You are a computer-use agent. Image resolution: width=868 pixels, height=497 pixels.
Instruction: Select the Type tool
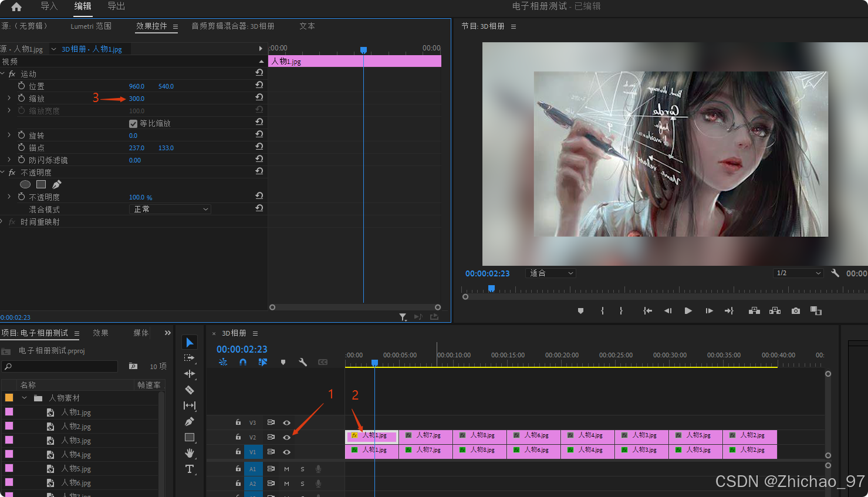coord(190,469)
